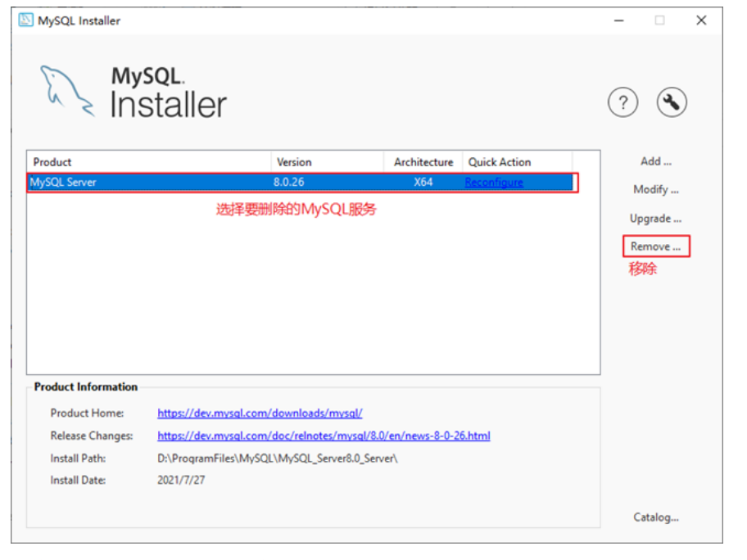Open the Release Changes news-8-0-26 link

(x=324, y=436)
